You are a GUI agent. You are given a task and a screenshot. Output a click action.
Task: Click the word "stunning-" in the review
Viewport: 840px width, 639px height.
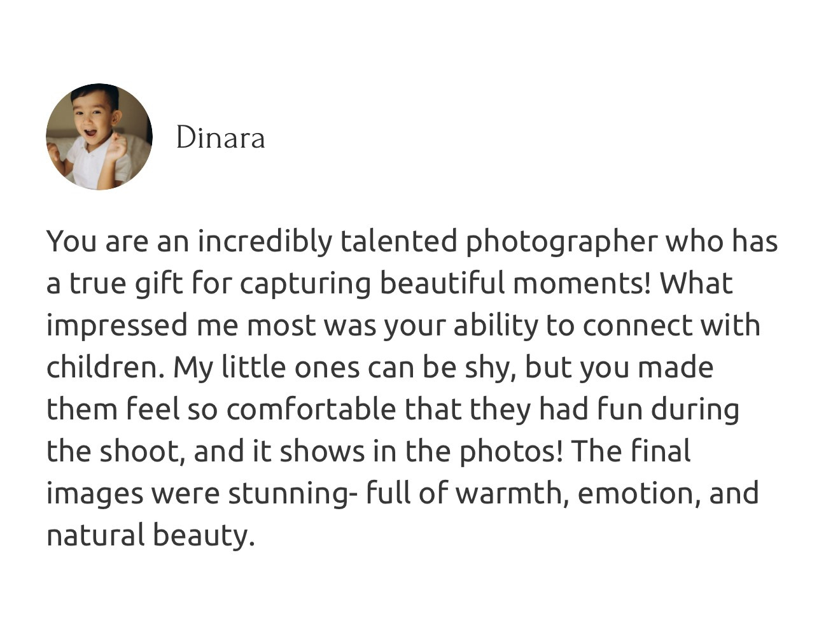coord(288,493)
